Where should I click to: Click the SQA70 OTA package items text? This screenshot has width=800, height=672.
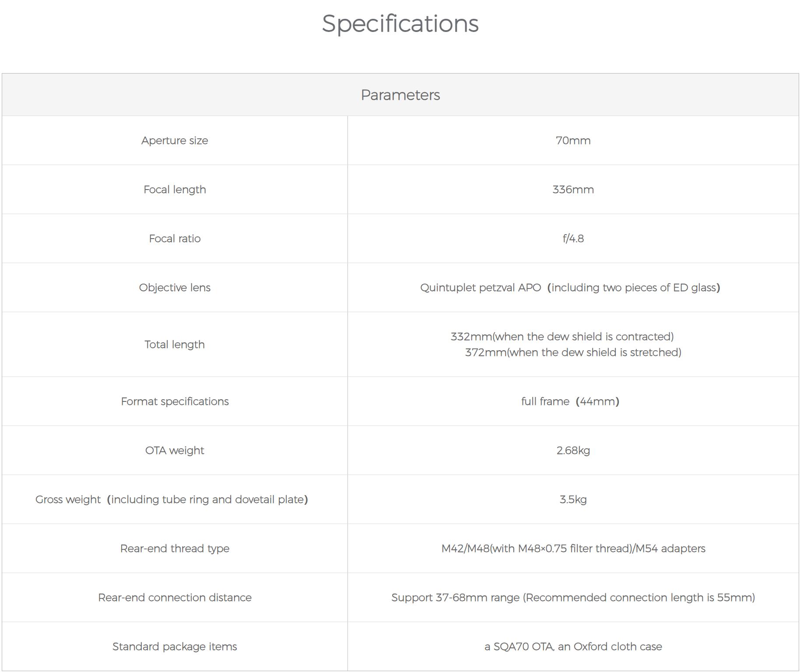click(573, 647)
